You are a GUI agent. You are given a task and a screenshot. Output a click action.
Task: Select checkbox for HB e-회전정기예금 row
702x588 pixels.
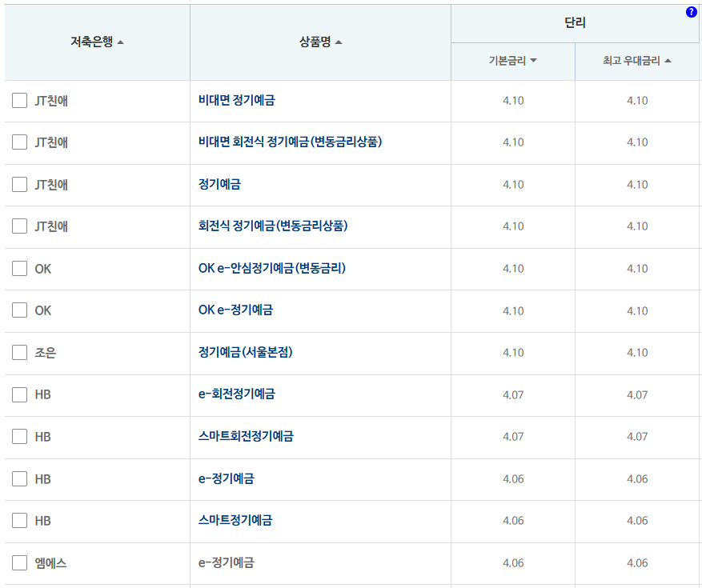pyautogui.click(x=20, y=394)
